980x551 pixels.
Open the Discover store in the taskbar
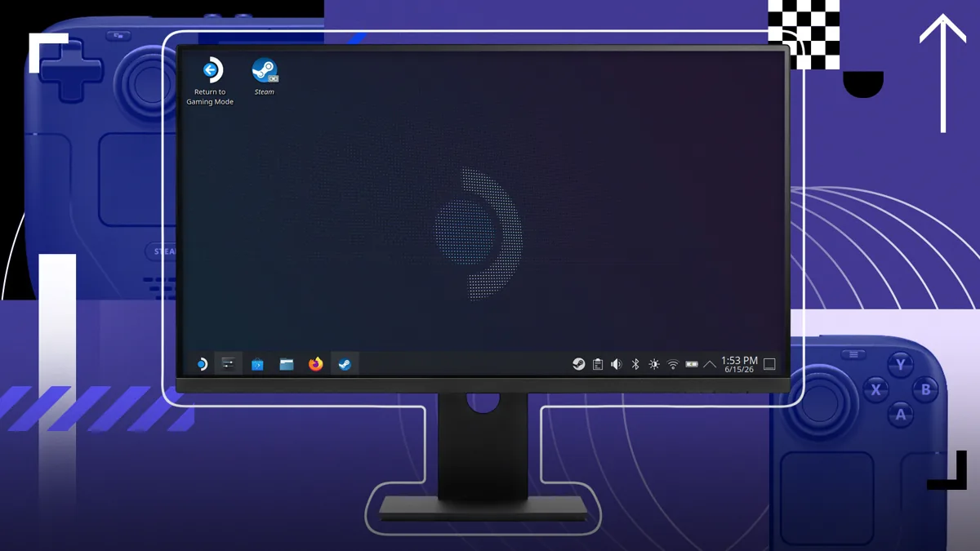257,364
